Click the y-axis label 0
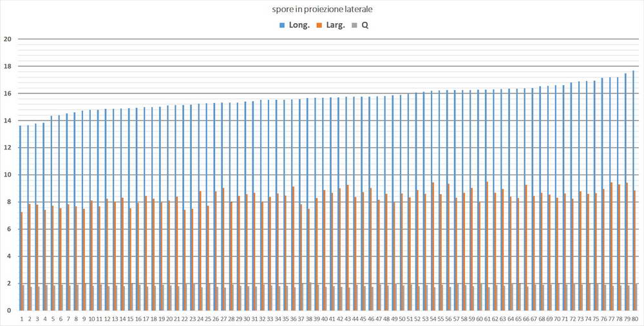This screenshot has height=326, width=644. pyautogui.click(x=8, y=311)
